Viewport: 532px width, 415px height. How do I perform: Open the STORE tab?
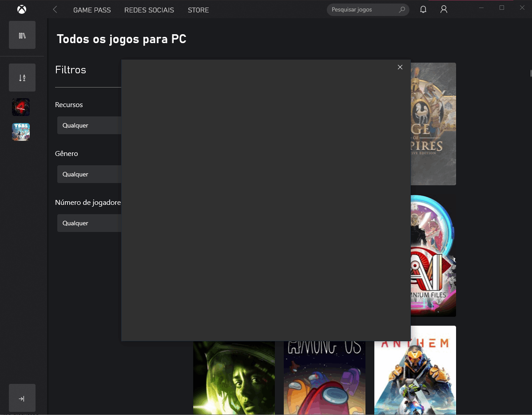[x=198, y=10]
